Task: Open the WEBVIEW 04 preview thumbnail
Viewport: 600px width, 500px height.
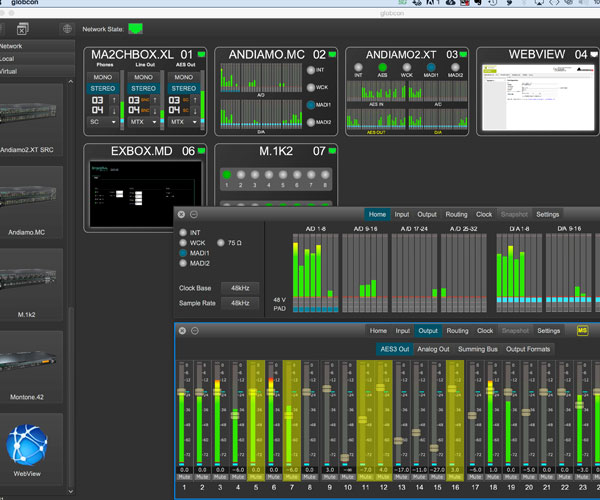Action: pyautogui.click(x=538, y=97)
